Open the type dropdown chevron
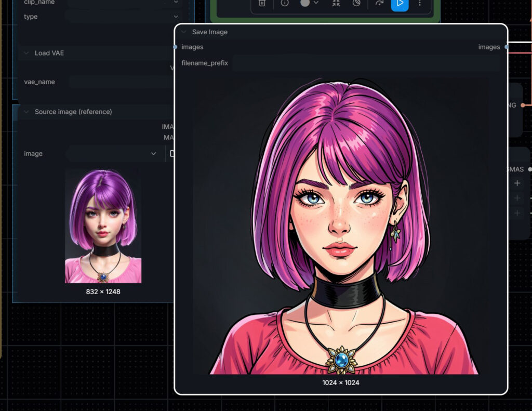The height and width of the screenshot is (411, 532). click(x=176, y=16)
